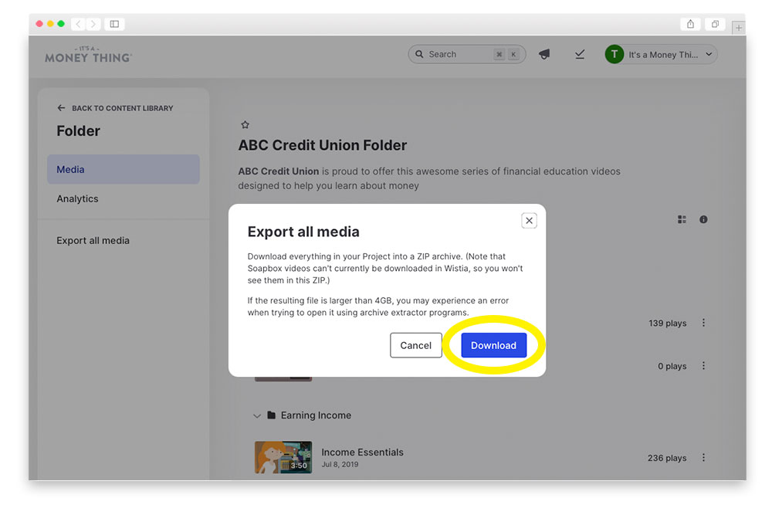Screen dimensions: 772x532
Task: Open the announcements megaphone icon
Action: 544,54
